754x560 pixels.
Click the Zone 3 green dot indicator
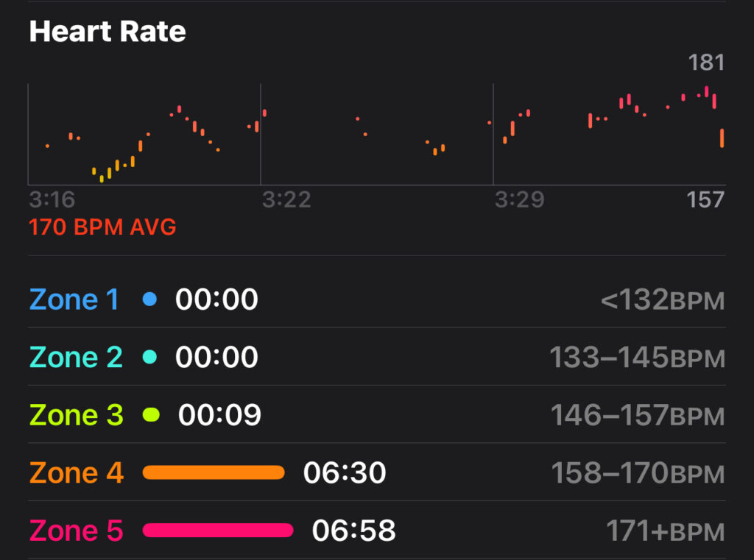[152, 415]
